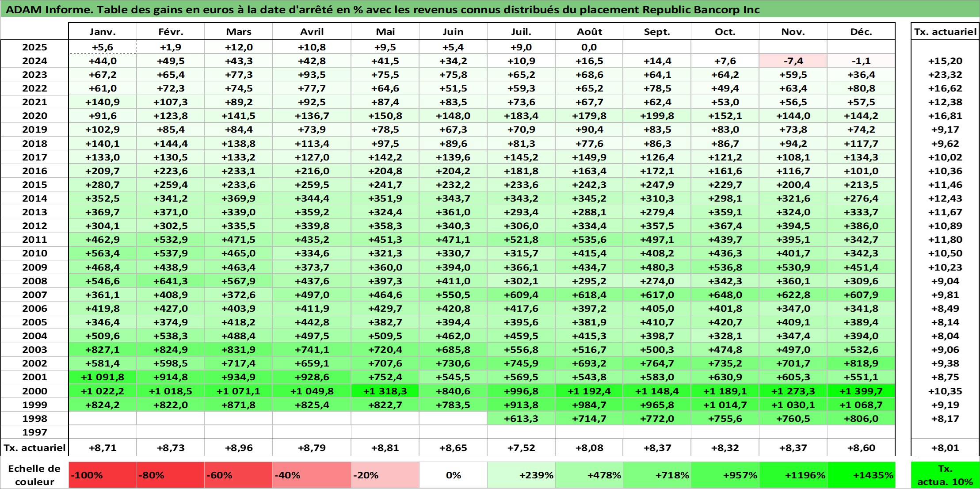Click the -100% red color scale swatch
The height and width of the screenshot is (489, 980).
[103, 475]
